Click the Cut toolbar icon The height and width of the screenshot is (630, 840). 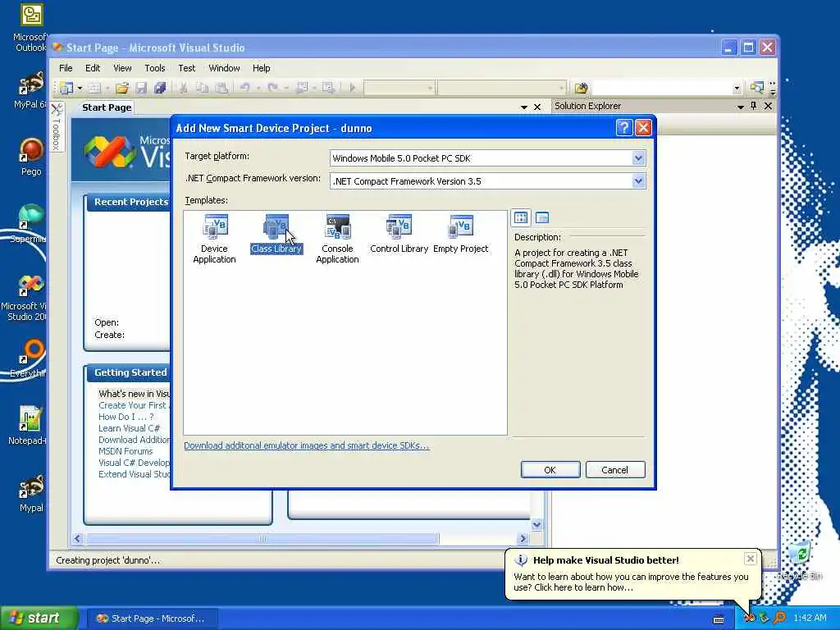(183, 88)
